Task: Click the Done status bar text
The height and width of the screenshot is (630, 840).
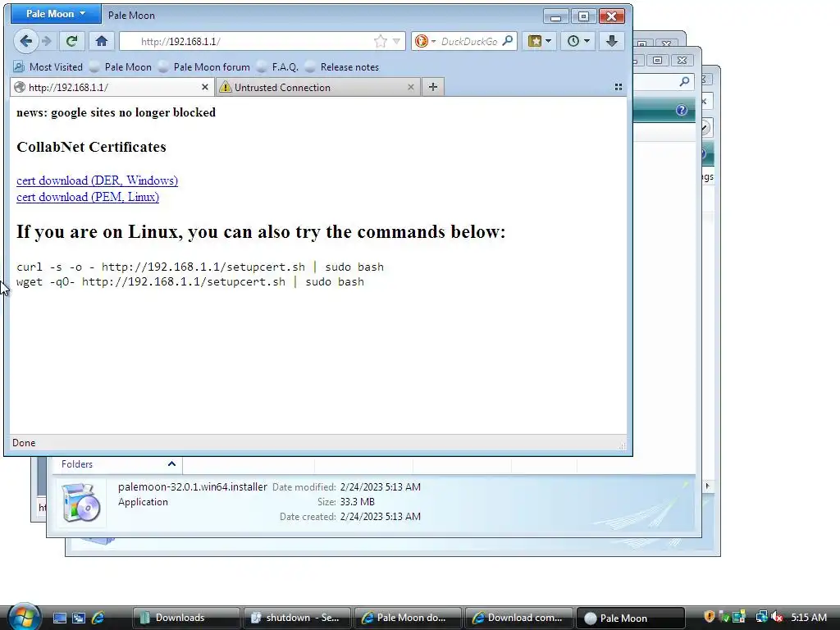Action: (24, 443)
